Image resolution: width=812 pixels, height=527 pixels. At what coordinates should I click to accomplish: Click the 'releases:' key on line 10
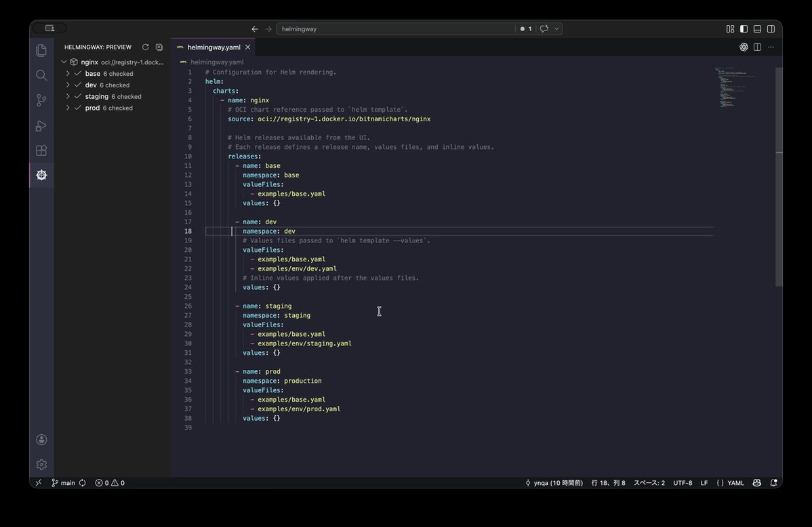pos(245,156)
